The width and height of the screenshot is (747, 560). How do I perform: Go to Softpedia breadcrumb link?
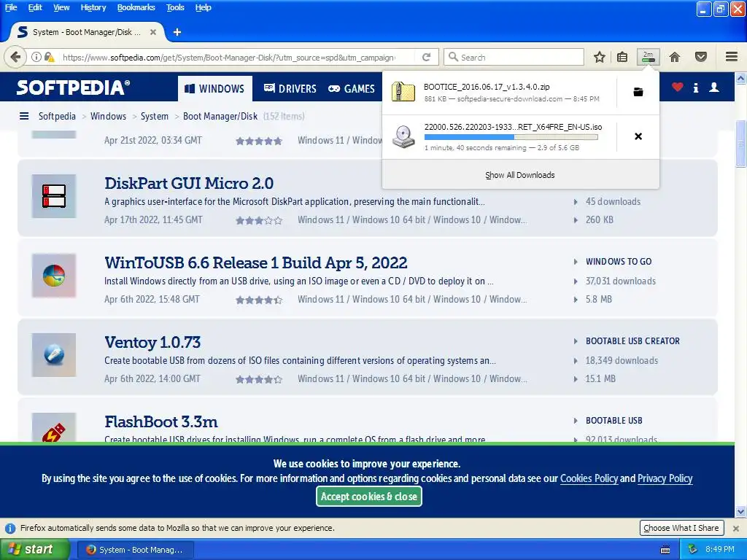point(57,116)
